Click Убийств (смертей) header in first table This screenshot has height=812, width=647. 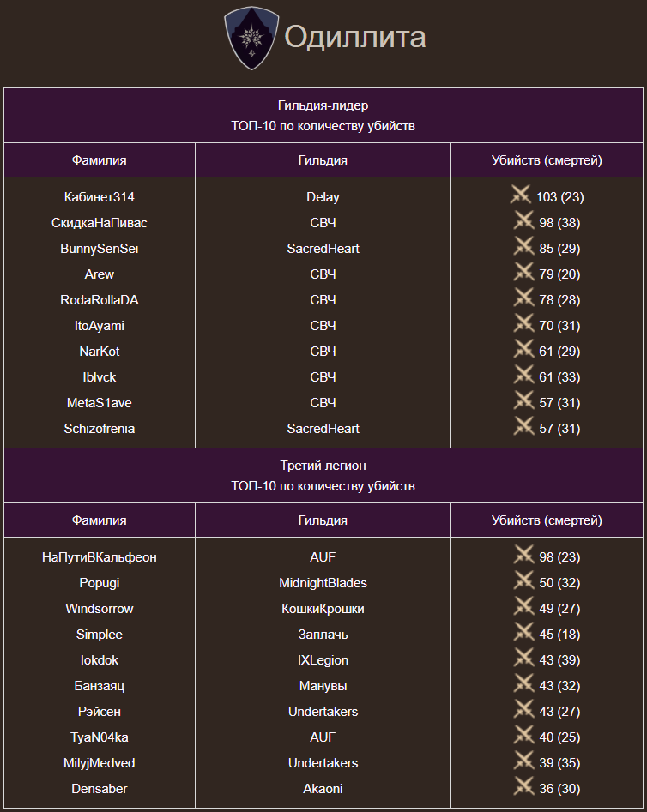(x=547, y=160)
